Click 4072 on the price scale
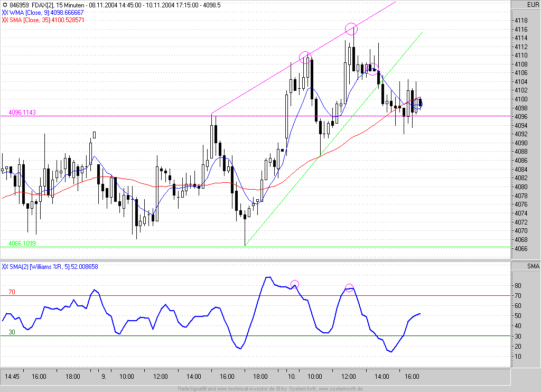Viewport: 541px width, 392px height. (521, 222)
